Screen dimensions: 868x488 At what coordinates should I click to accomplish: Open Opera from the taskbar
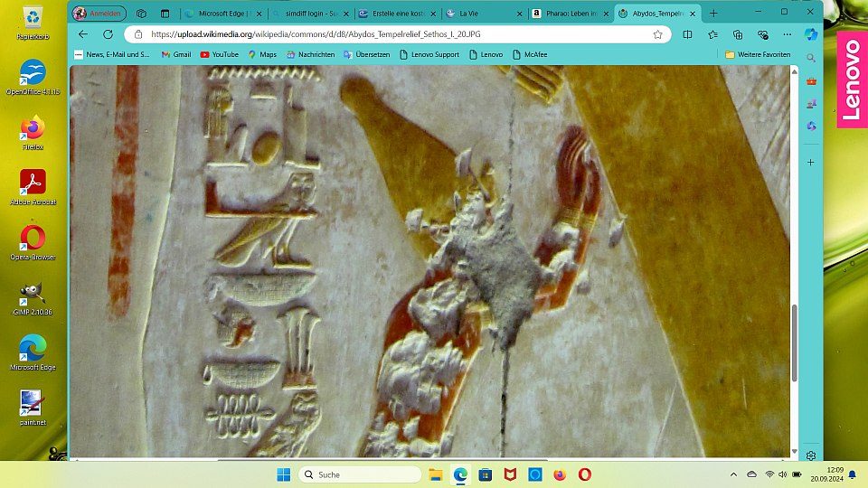coord(585,474)
